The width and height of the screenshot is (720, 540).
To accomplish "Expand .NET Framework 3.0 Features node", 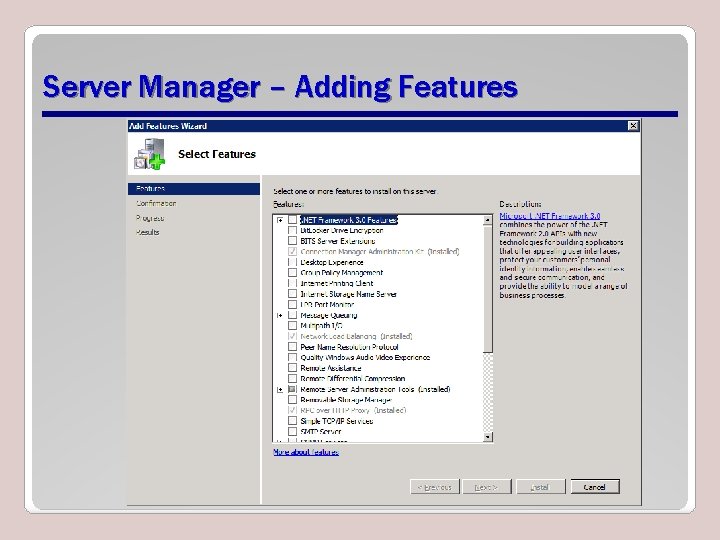I will (x=280, y=220).
